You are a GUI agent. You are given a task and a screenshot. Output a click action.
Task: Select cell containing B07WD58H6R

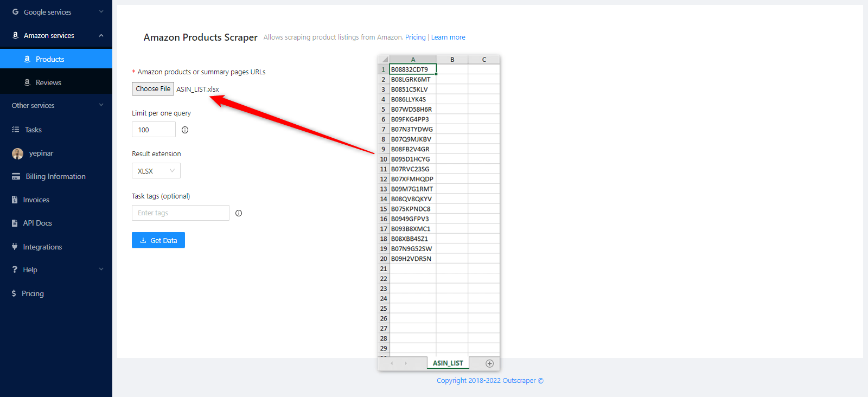pos(413,109)
